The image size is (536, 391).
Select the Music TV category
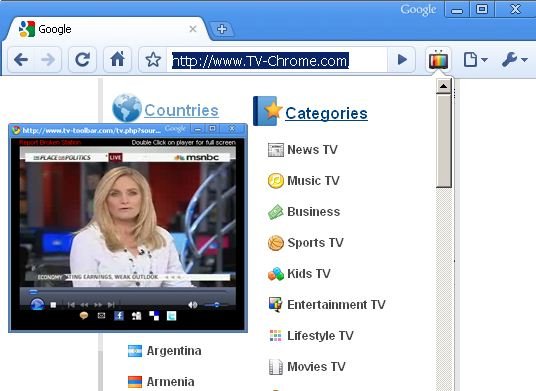pos(313,180)
